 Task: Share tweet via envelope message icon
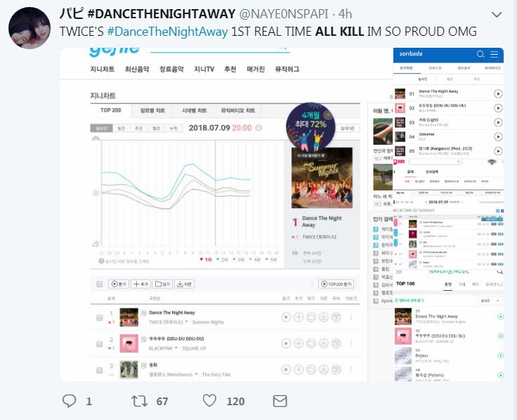280,401
